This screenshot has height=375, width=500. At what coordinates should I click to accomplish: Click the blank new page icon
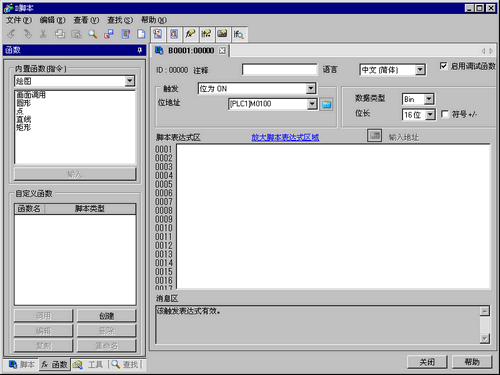(141, 34)
